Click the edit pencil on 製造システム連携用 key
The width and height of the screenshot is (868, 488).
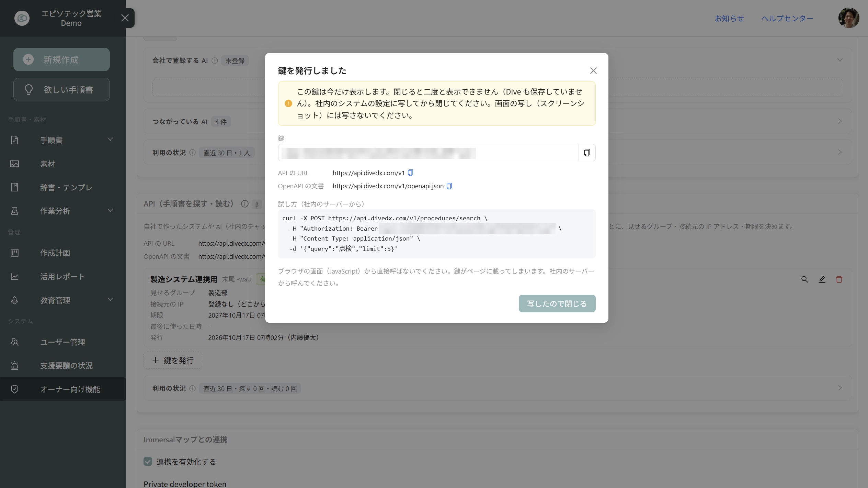(x=822, y=279)
